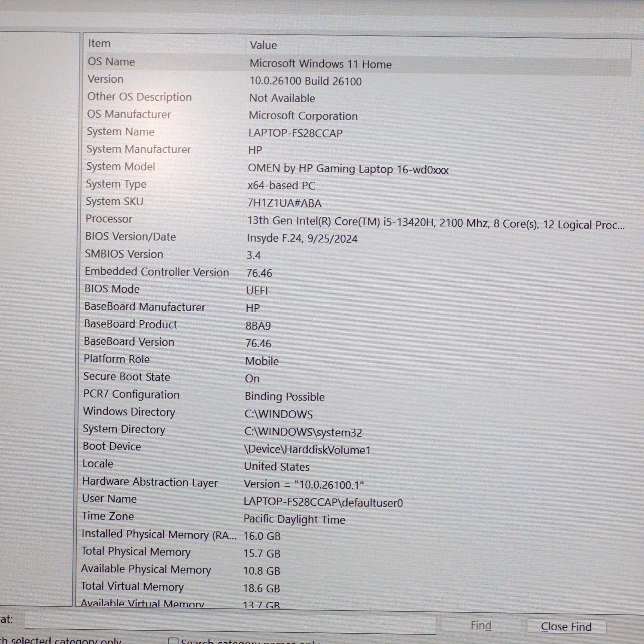Screen dimensions: 644x644
Task: Select the BIOS Version/Date row
Action: point(130,237)
